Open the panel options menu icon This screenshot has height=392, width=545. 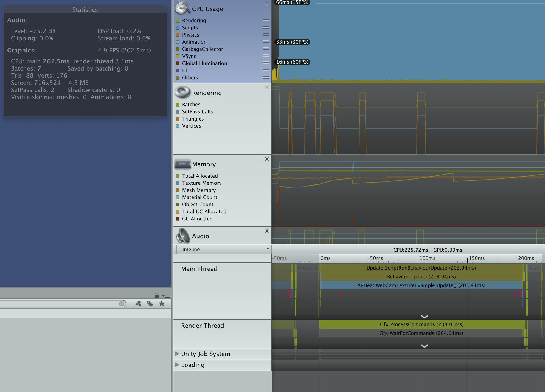166,296
